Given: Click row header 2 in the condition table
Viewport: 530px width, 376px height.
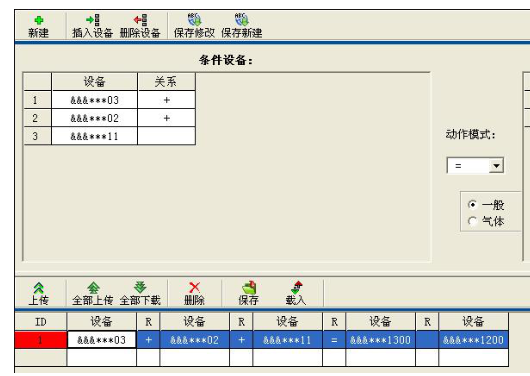Looking at the screenshot, I should [x=38, y=118].
